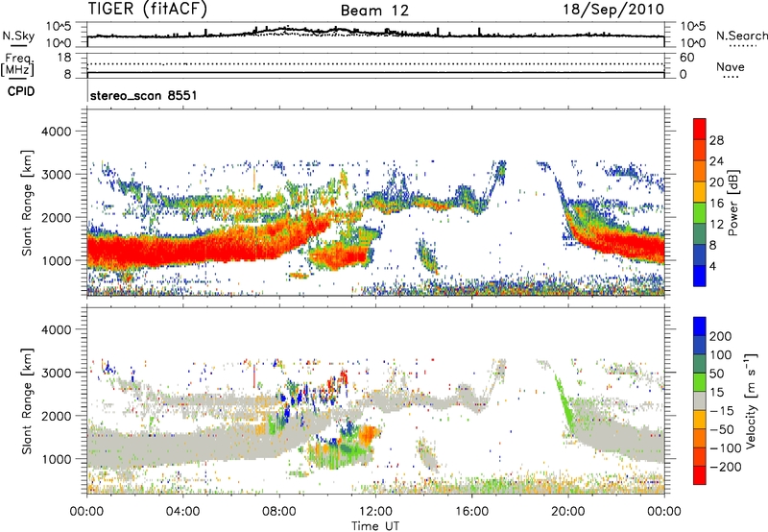768x532 pixels.
Task: Click the 2000 tick on the velocity panel
Action: click(56, 416)
